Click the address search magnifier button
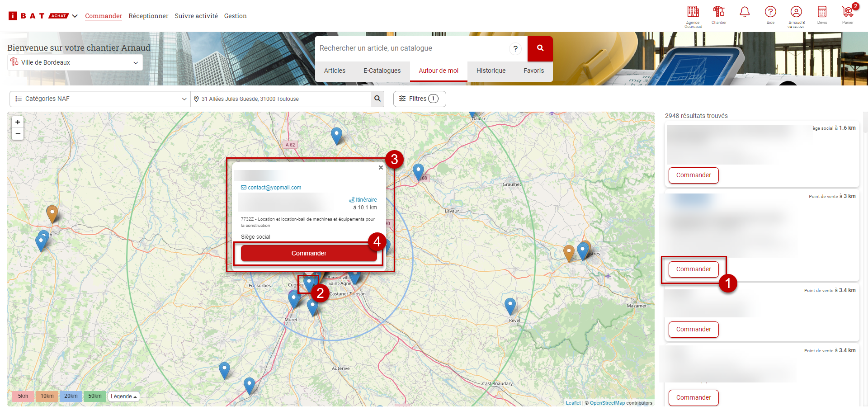The image size is (868, 420). (x=377, y=99)
